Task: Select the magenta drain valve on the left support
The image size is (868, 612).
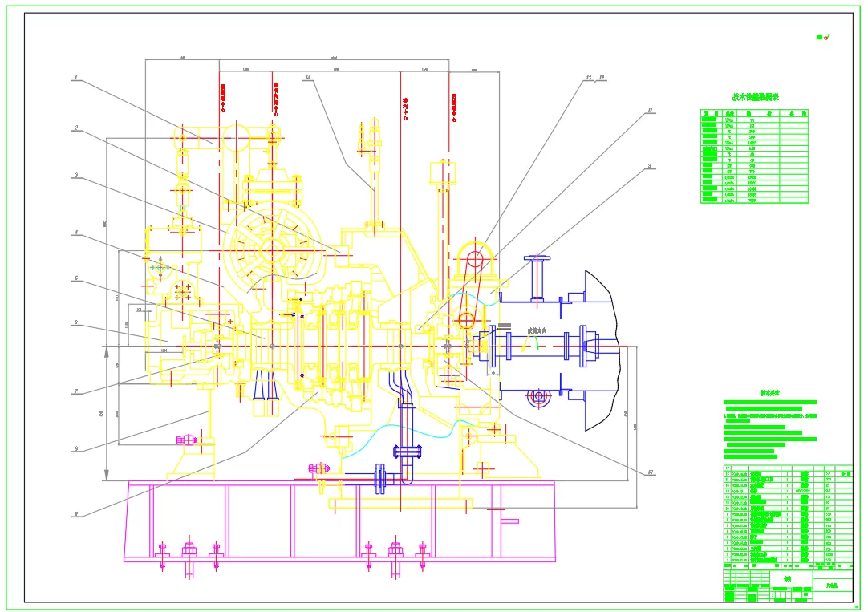Action: tap(187, 440)
